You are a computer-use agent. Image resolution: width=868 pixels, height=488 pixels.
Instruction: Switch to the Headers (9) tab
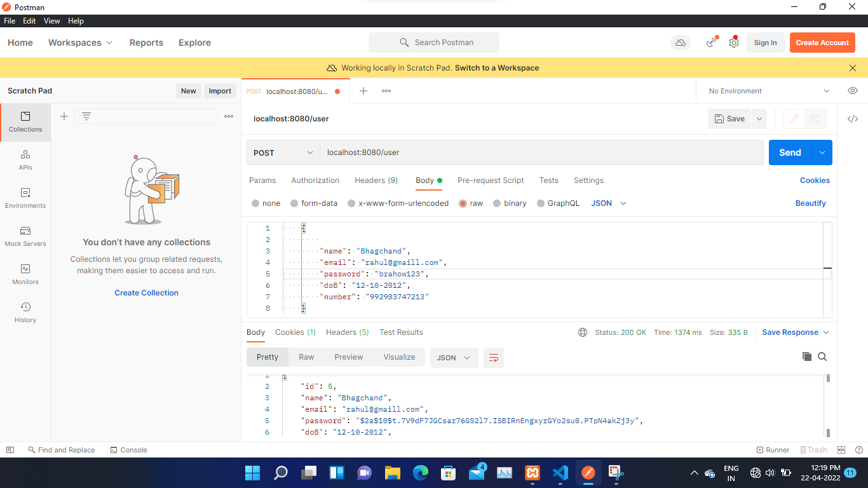click(x=376, y=180)
